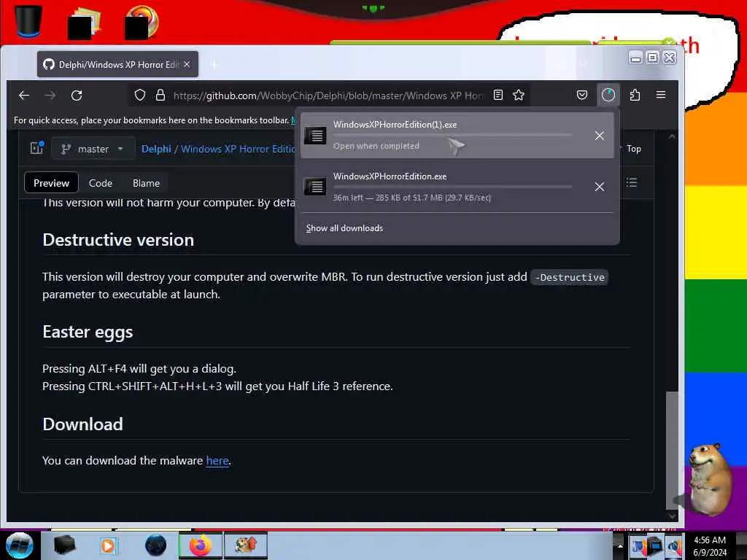
Task: Open the Firefox hamburger menu
Action: point(661,95)
